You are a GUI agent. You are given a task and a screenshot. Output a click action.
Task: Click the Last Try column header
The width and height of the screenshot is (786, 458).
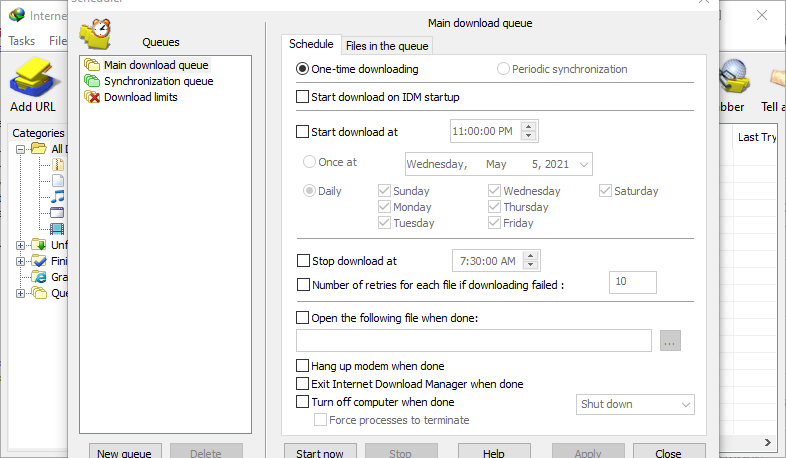point(756,137)
